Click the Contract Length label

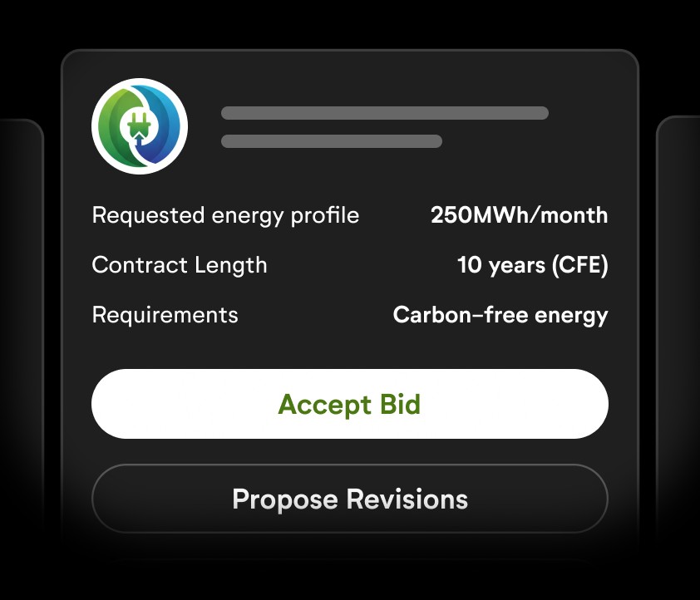(180, 265)
